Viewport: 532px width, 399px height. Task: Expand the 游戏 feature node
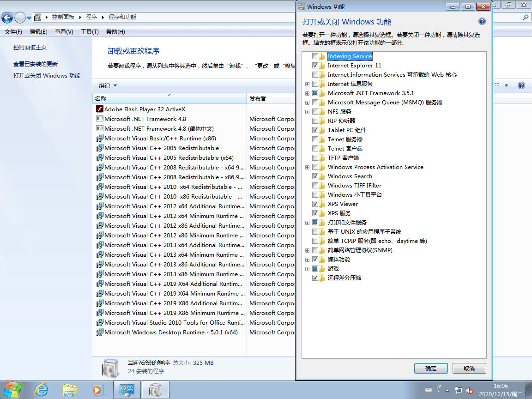tap(307, 268)
